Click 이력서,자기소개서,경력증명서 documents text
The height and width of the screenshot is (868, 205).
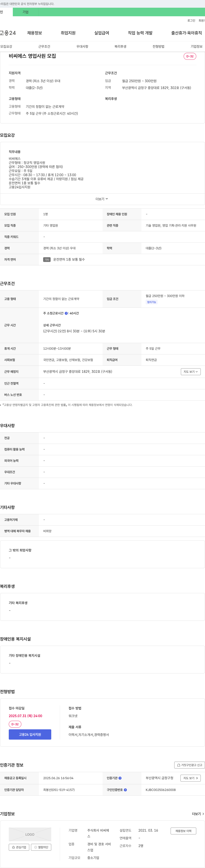click(89, 735)
